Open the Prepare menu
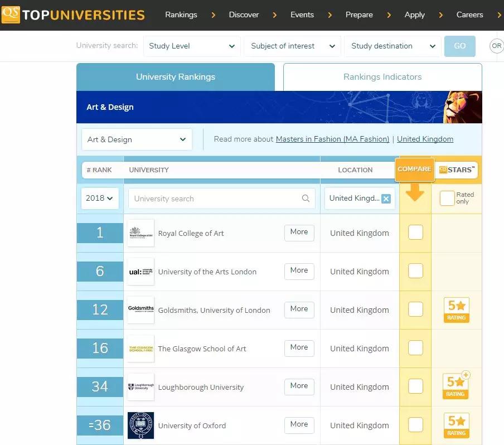Viewport: 504px width, 445px height. [359, 15]
